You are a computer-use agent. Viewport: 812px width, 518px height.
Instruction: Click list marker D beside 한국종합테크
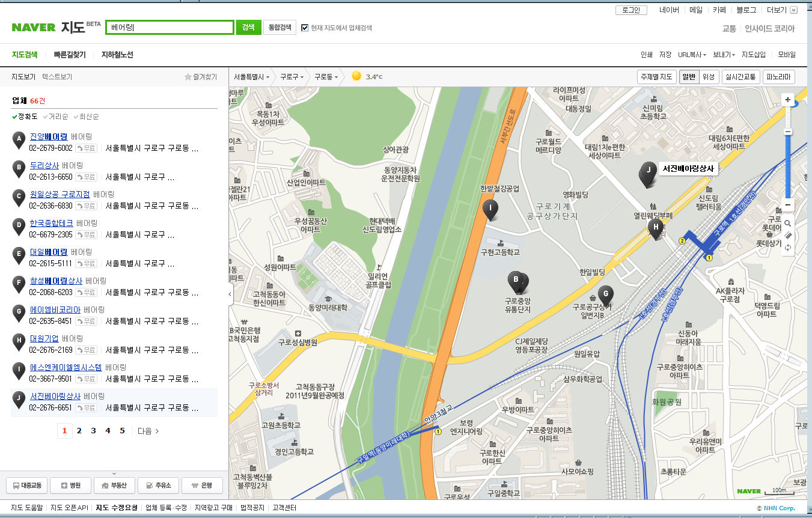[19, 227]
